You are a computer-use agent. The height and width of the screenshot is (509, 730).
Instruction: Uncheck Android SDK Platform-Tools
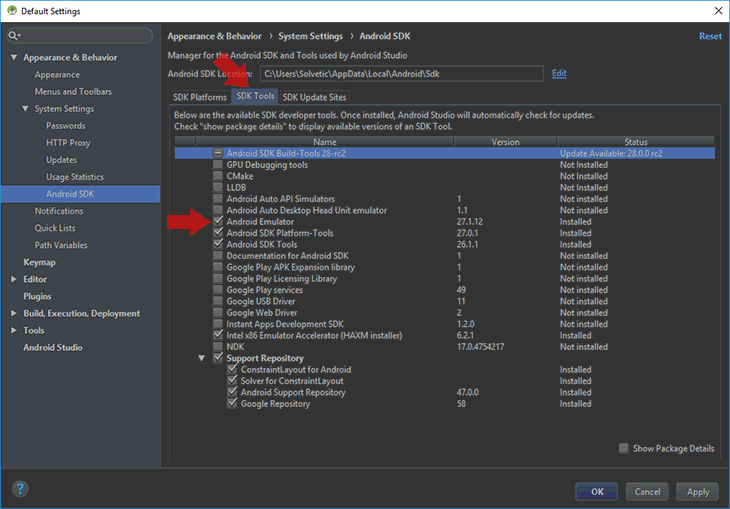click(x=218, y=232)
